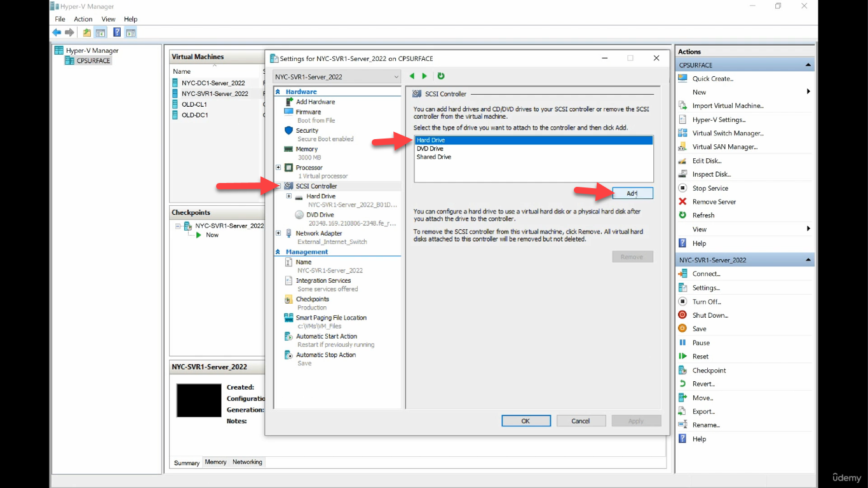Click Turn Off action
This screenshot has width=868, height=488.
[707, 302]
